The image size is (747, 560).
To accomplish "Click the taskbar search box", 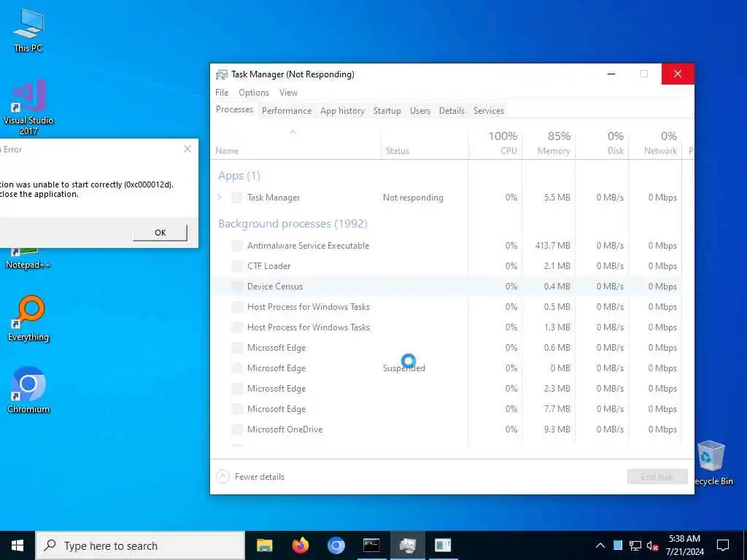I will [x=140, y=545].
